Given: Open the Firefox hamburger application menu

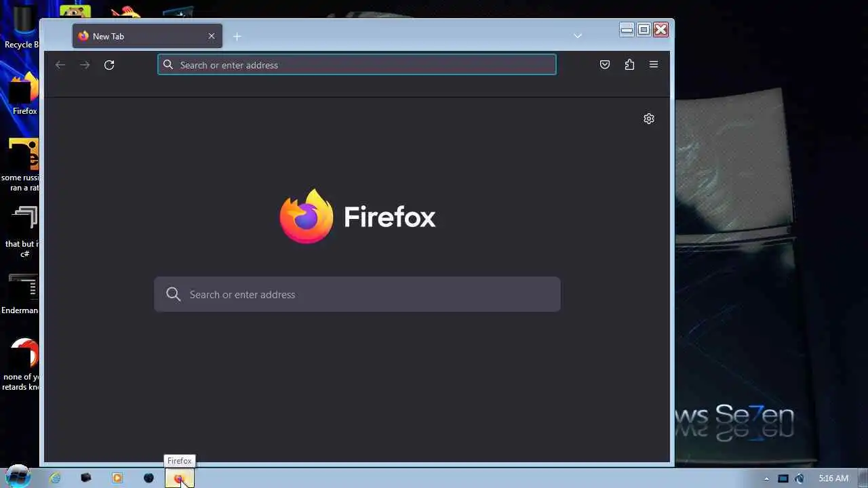Looking at the screenshot, I should coord(654,64).
